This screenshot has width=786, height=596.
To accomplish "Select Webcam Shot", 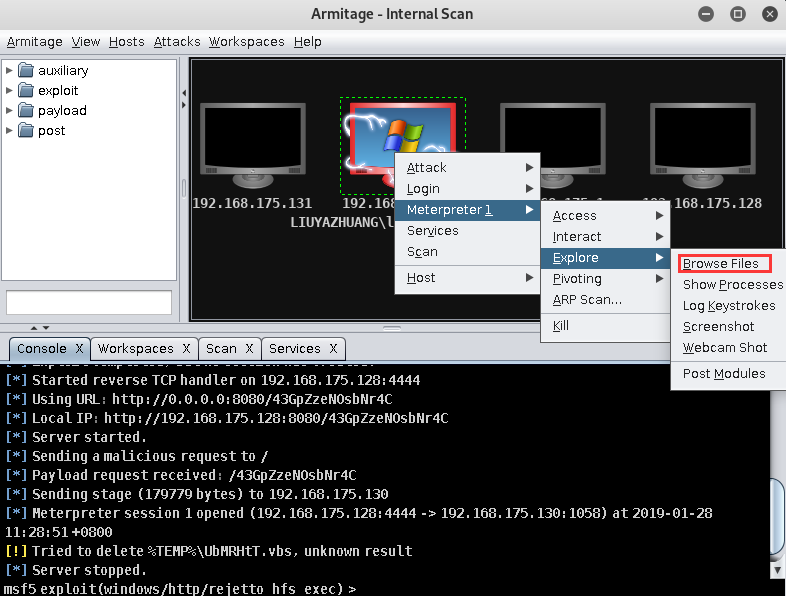I will (728, 348).
